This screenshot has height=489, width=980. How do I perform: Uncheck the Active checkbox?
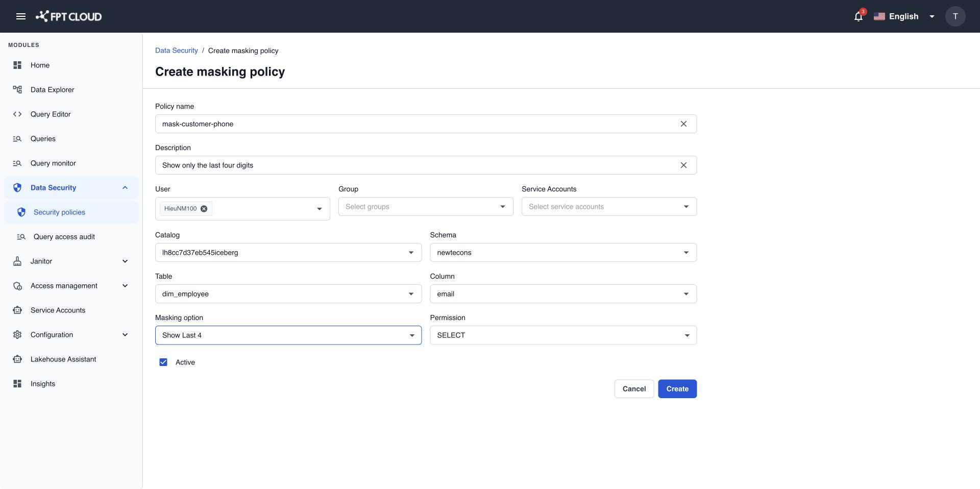163,362
